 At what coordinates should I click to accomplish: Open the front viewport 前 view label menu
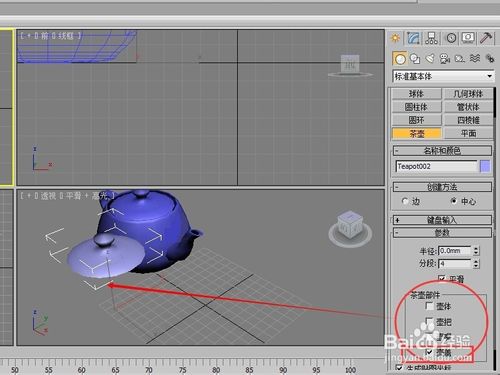(45, 36)
